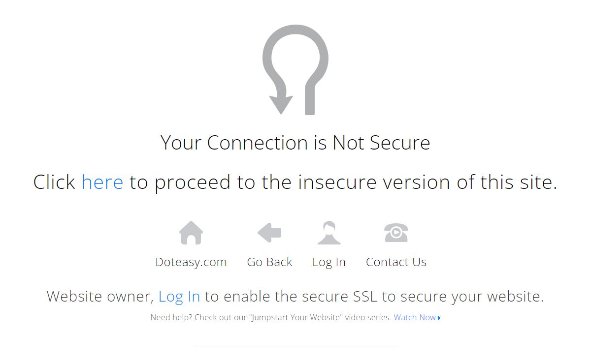
Task: Open the Contact Us text label
Action: click(x=396, y=262)
